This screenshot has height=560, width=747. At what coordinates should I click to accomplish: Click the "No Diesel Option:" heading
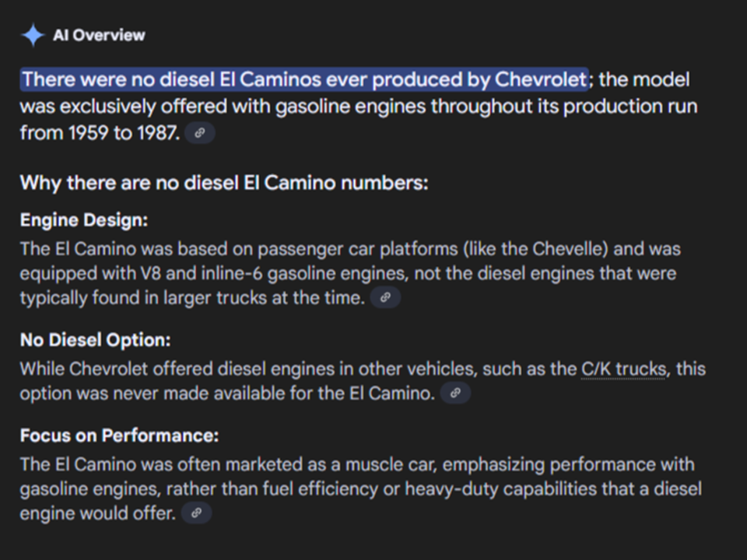(x=95, y=340)
